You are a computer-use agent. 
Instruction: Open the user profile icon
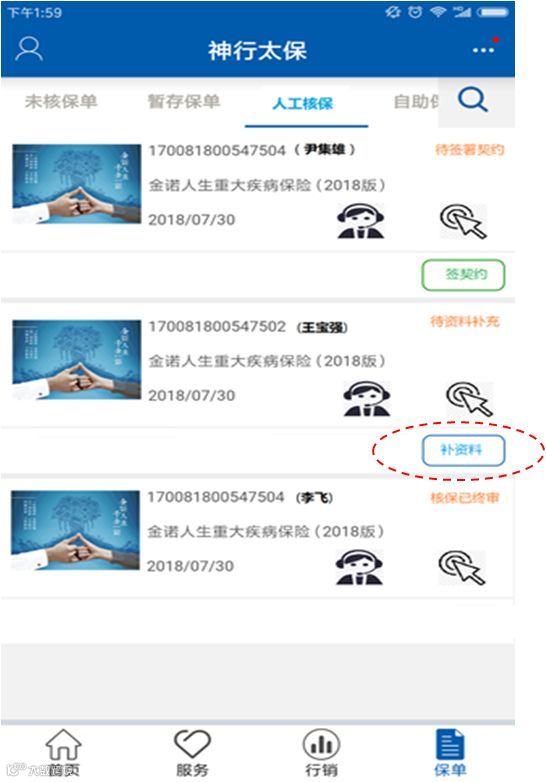[29, 49]
